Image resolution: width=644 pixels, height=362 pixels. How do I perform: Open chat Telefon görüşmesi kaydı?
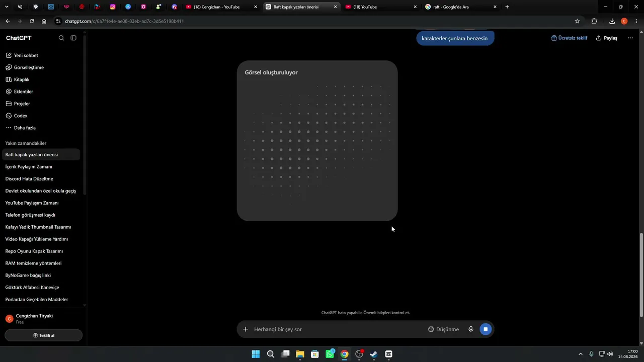click(x=41, y=215)
